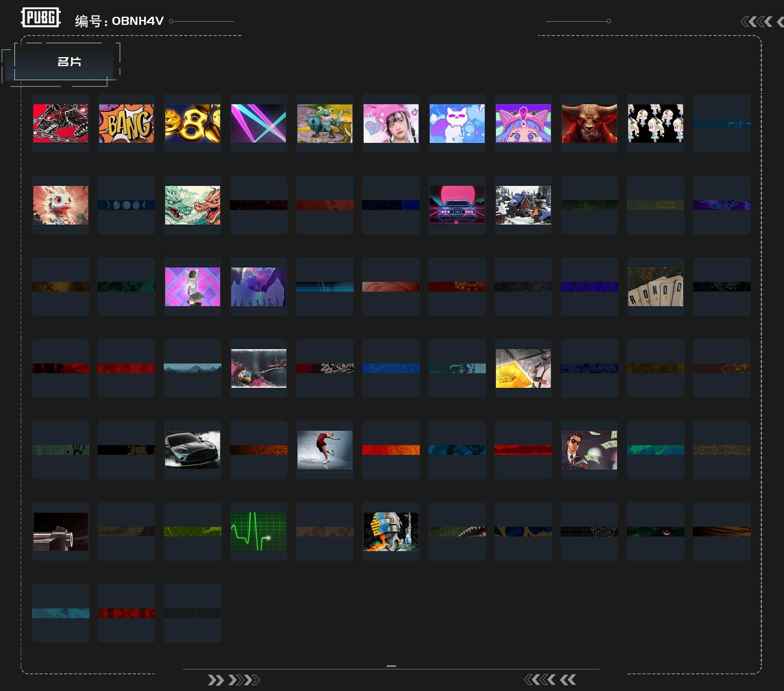Image resolution: width=784 pixels, height=691 pixels.
Task: Choose the dark red banner with gold swirls
Action: (457, 287)
